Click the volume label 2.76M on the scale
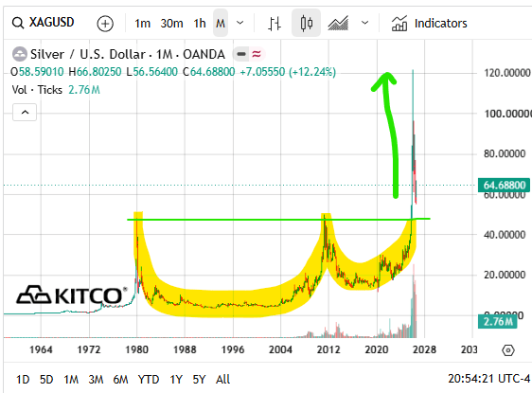This screenshot has height=393, width=532. coord(498,321)
